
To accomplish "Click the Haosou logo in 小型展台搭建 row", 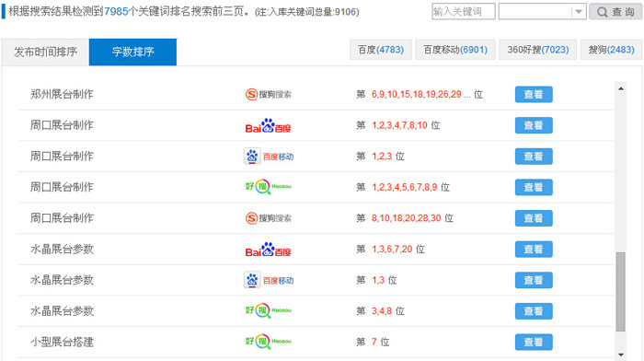I will click(x=269, y=342).
